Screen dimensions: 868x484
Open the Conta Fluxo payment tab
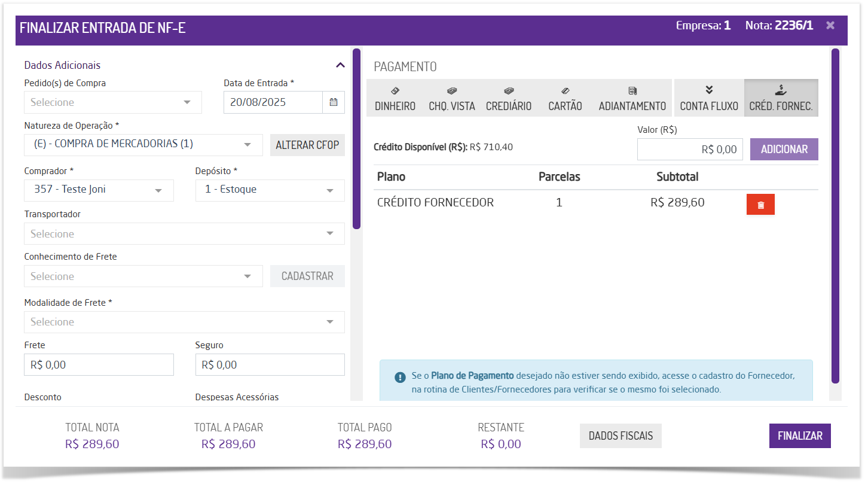709,98
